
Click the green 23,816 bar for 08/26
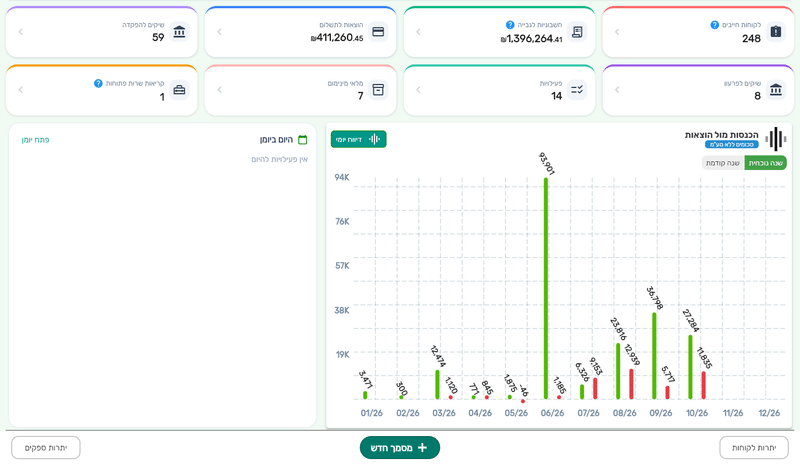coord(618,371)
